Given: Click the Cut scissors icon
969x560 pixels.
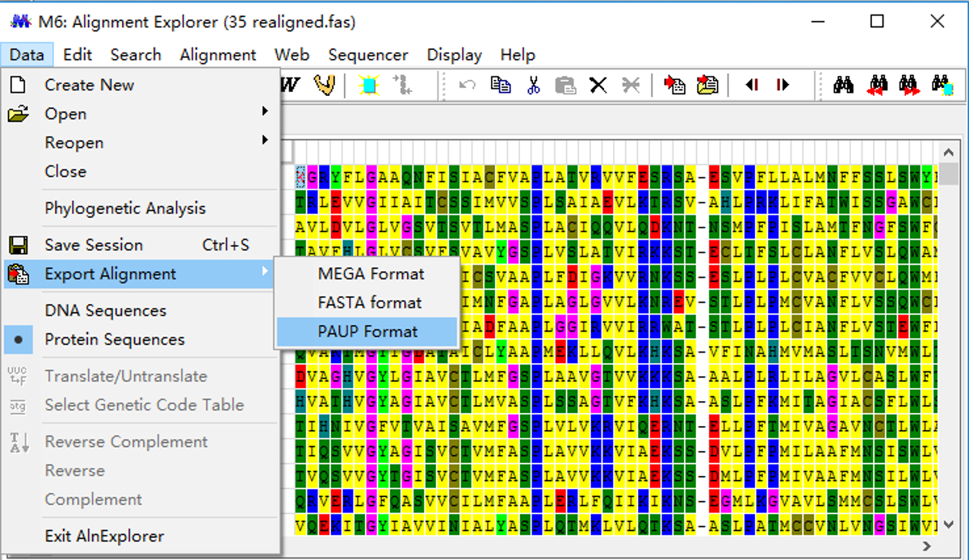Looking at the screenshot, I should pyautogui.click(x=533, y=85).
